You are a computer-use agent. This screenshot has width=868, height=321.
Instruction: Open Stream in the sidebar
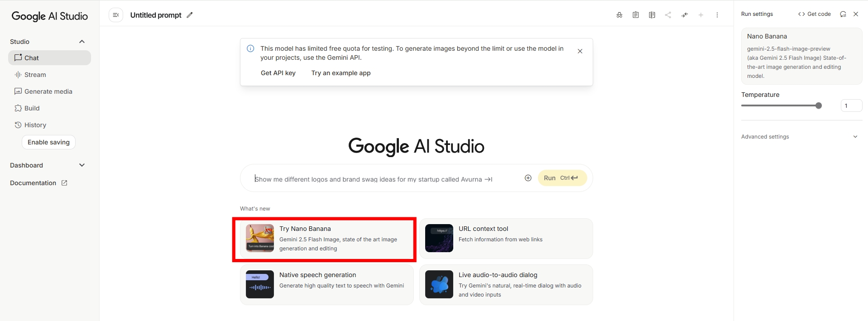pos(49,75)
